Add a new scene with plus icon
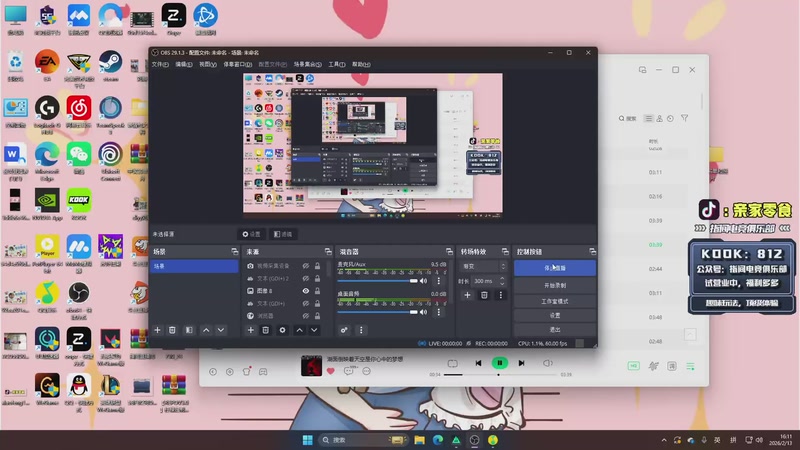800x450 pixels. [157, 330]
